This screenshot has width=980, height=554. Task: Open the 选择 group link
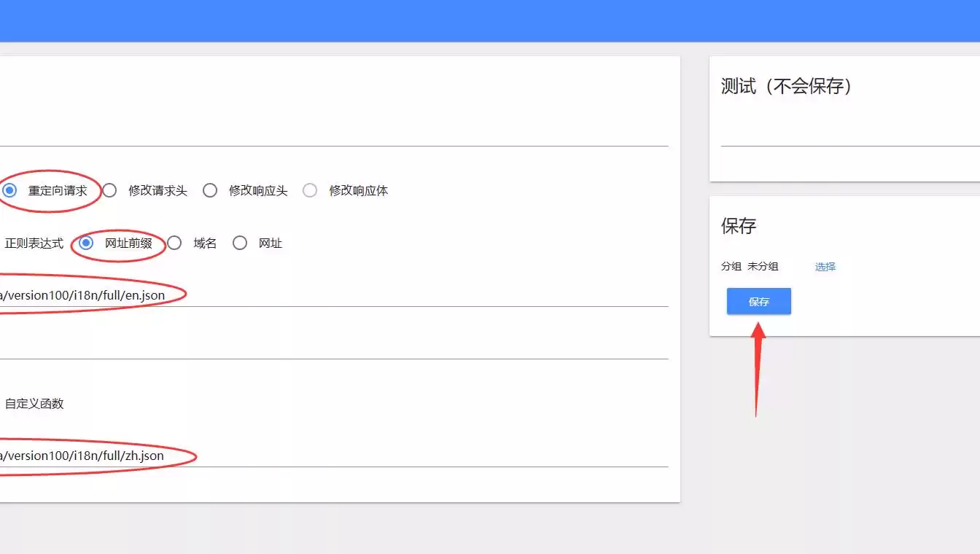[825, 267]
